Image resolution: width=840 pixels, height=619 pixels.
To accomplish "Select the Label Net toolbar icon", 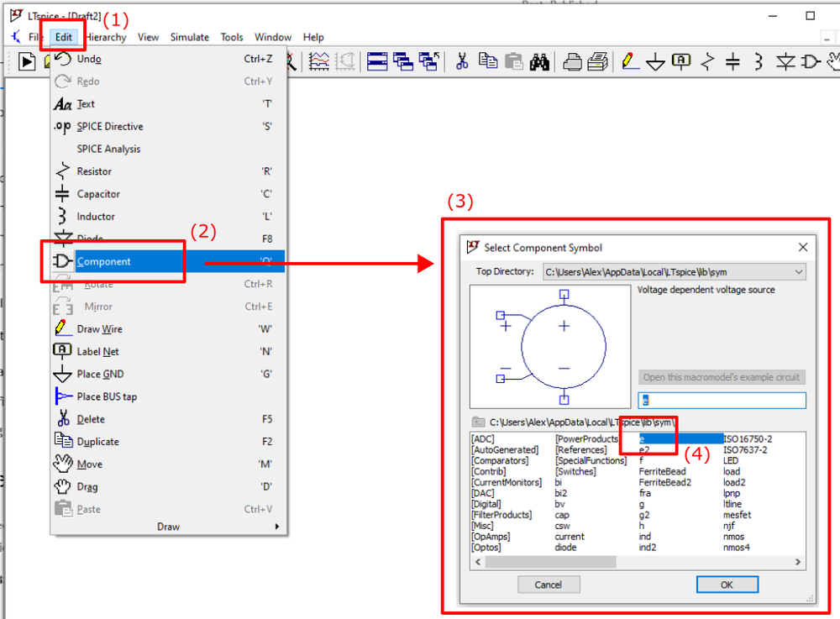I will click(681, 61).
